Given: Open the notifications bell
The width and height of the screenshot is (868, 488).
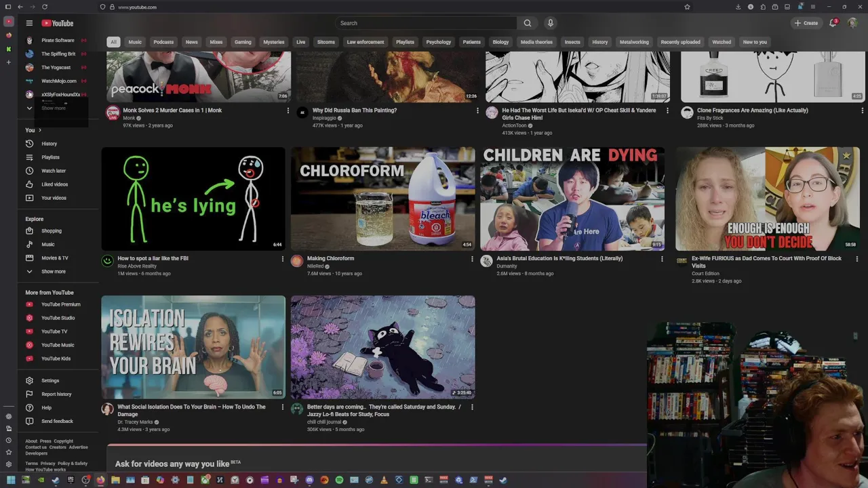Looking at the screenshot, I should [x=833, y=23].
